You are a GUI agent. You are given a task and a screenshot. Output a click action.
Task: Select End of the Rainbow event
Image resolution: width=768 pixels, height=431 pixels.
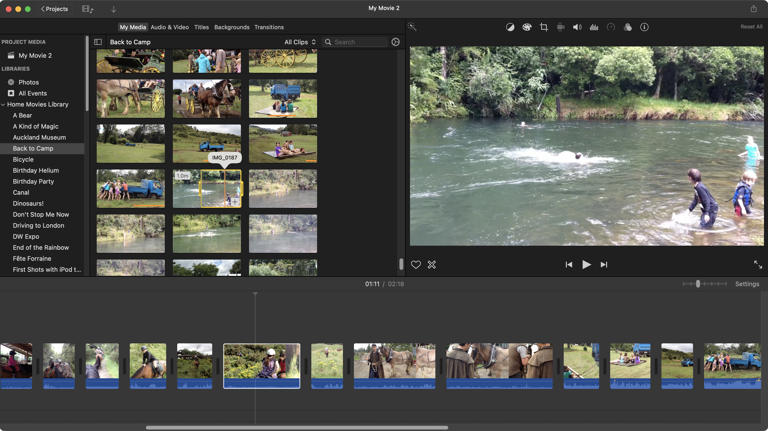42,247
